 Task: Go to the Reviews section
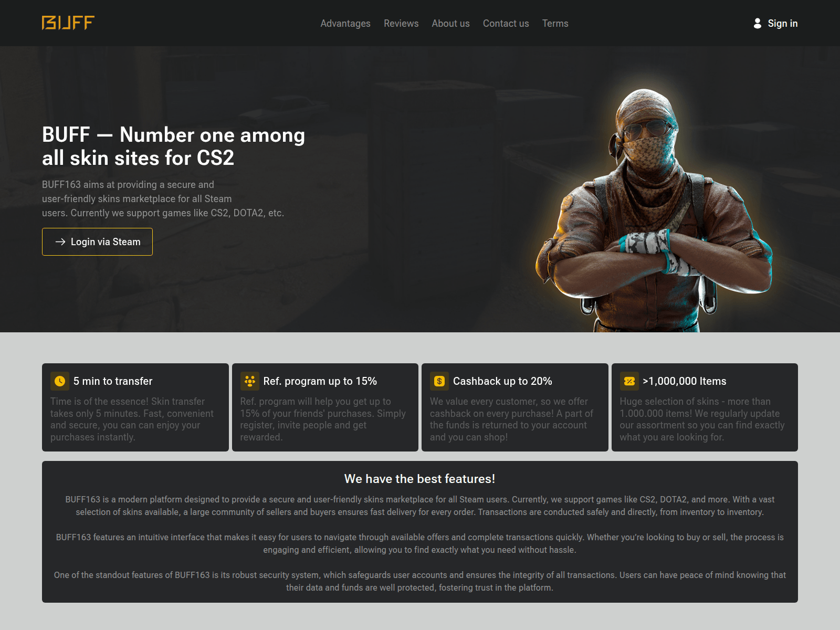pos(401,23)
